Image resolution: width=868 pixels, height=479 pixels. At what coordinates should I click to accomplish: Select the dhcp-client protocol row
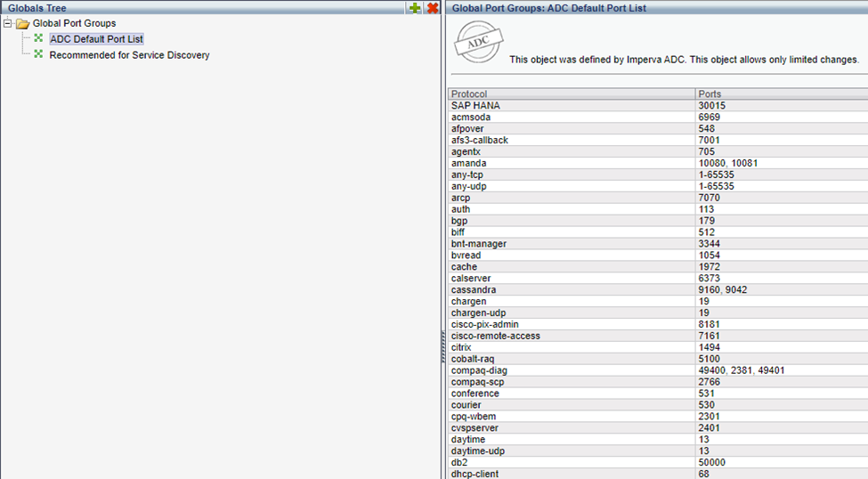point(658,474)
